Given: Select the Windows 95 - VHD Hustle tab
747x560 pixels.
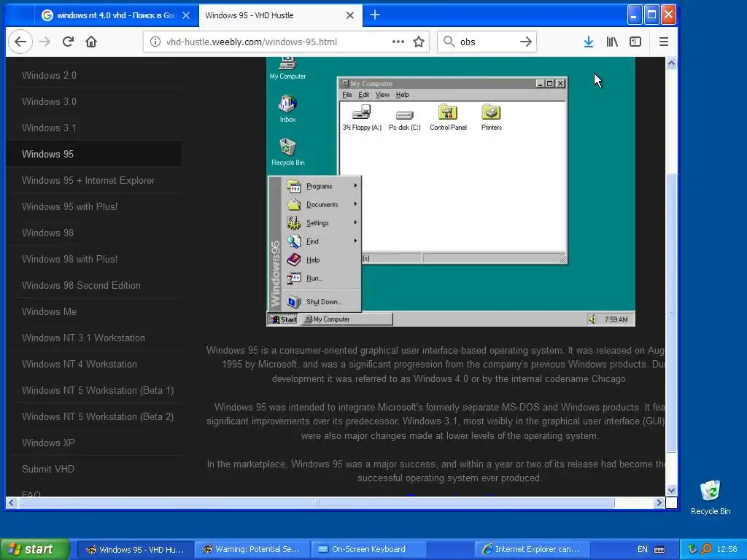Looking at the screenshot, I should (x=281, y=15).
